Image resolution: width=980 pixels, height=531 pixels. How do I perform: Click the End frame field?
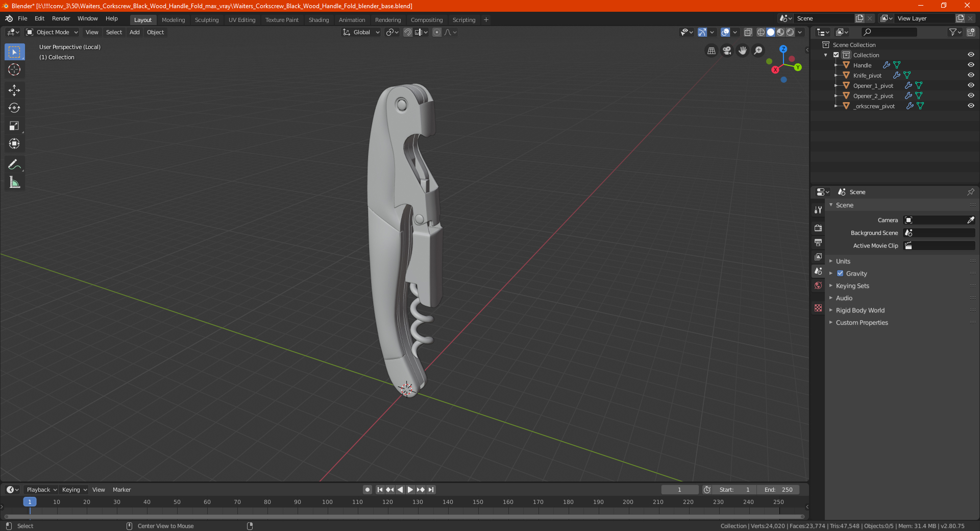[778, 490]
